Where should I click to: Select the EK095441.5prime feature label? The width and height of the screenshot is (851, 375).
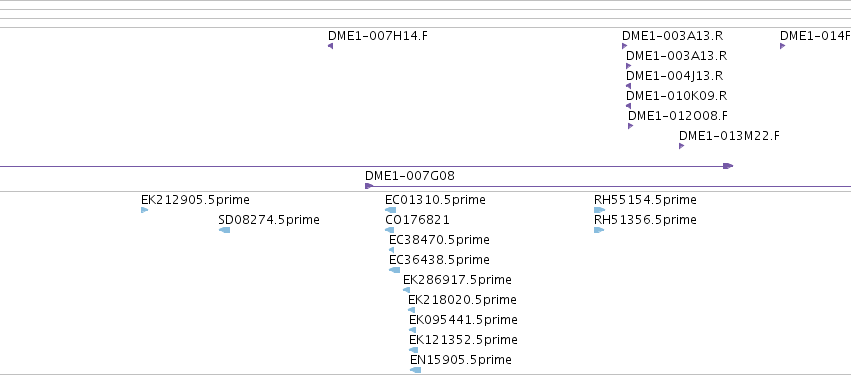(x=463, y=320)
